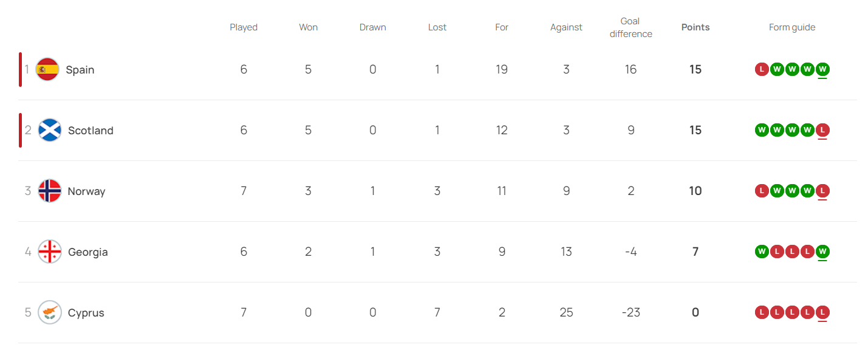Open the Spain team link
Viewport: 868px width, 356px height.
pyautogui.click(x=80, y=70)
